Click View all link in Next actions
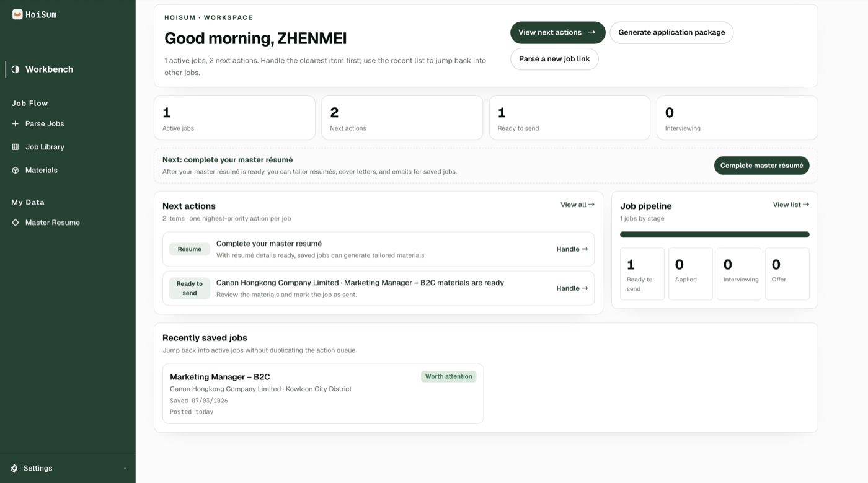The height and width of the screenshot is (483, 868). coord(577,205)
